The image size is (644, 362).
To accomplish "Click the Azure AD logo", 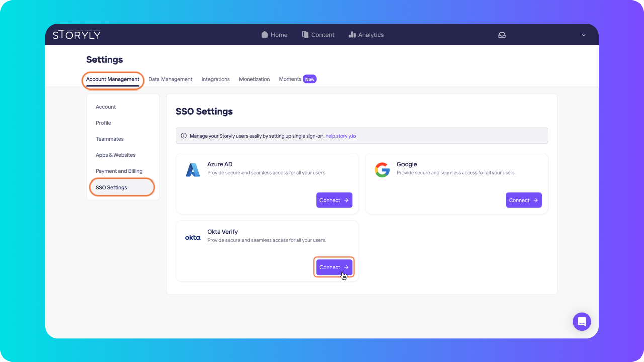I will pos(193,170).
